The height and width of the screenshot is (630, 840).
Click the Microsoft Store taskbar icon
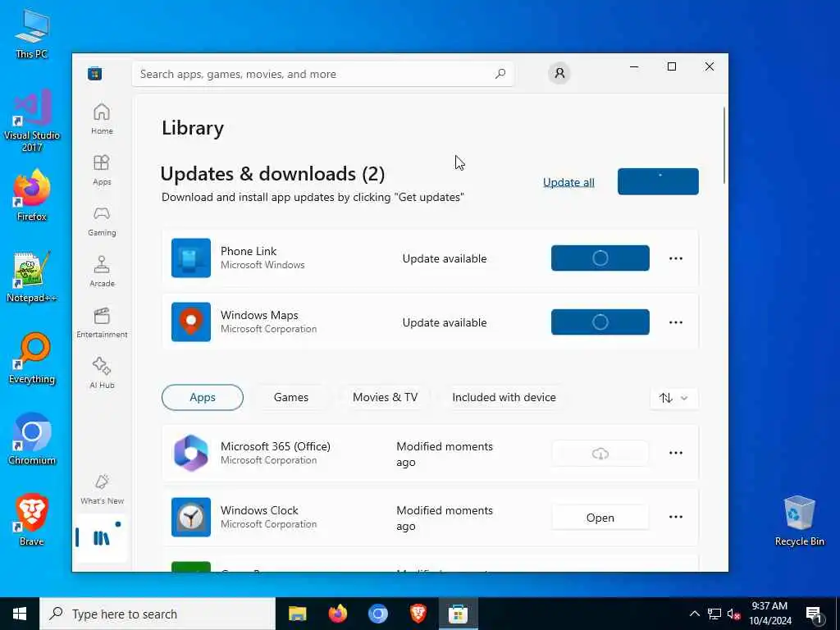click(458, 614)
